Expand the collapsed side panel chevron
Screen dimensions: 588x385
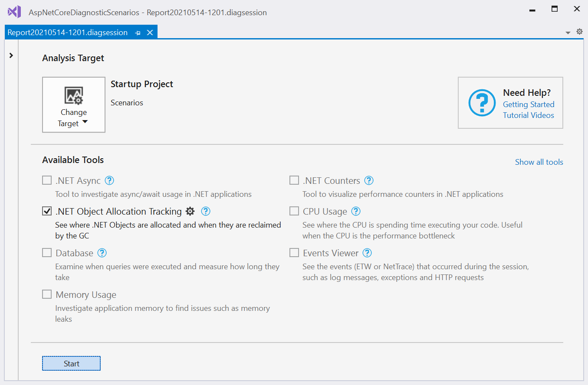pyautogui.click(x=11, y=55)
